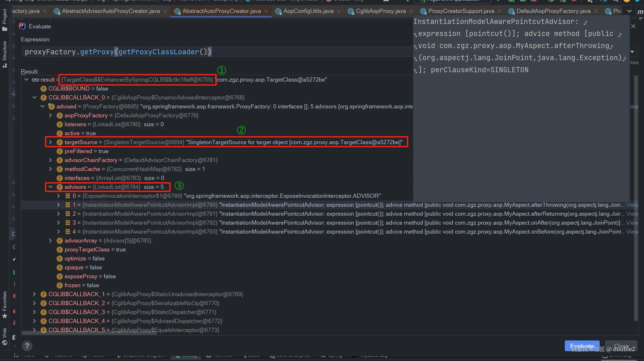Expand CGLIB$CALLBACK_1 node
The width and height of the screenshot is (644, 361).
click(x=34, y=294)
